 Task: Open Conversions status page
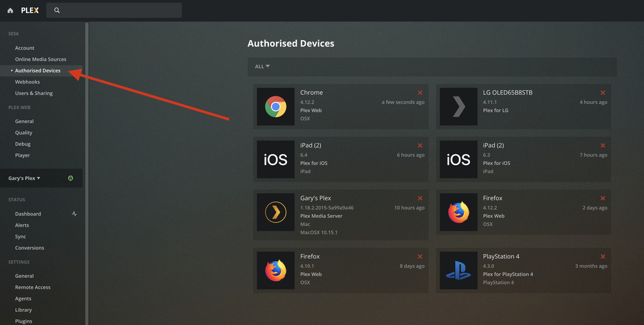(30, 248)
